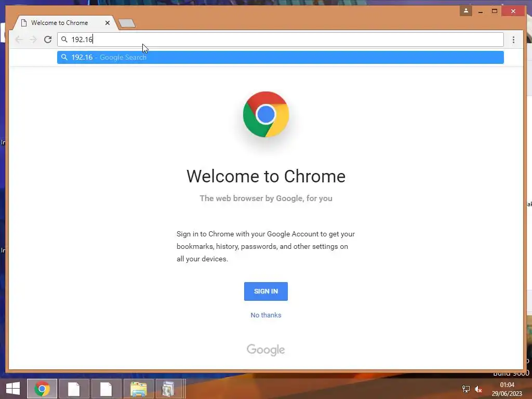The image size is (532, 399).
Task: Click the Chrome icon in the taskbar
Action: 42,389
